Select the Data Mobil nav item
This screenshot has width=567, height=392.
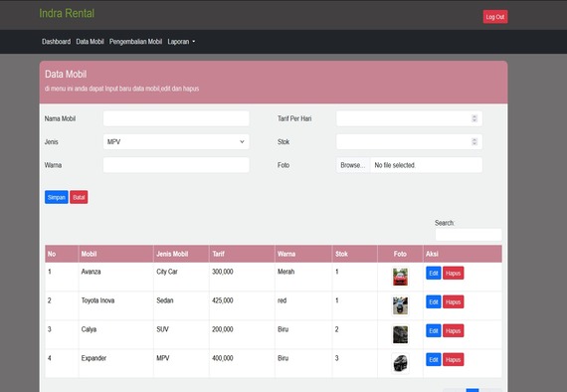click(x=91, y=42)
